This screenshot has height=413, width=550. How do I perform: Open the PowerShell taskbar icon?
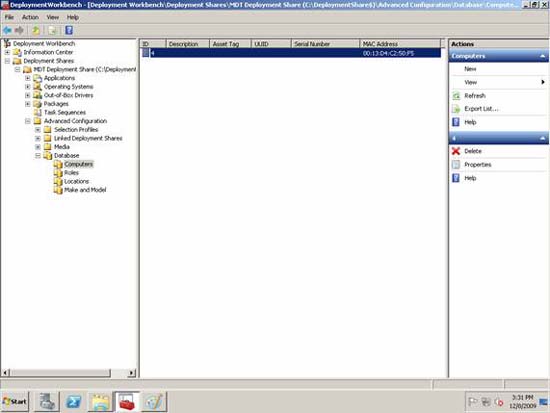pos(74,402)
